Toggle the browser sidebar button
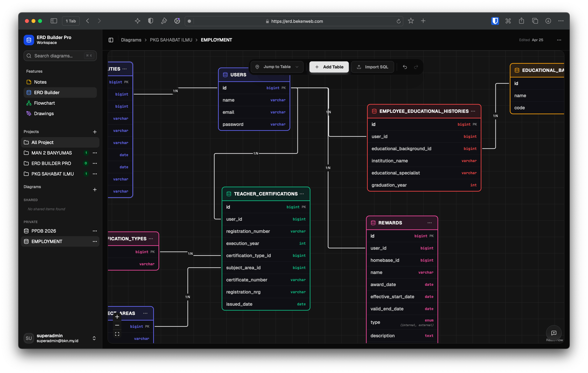The height and width of the screenshot is (373, 588). pos(54,21)
